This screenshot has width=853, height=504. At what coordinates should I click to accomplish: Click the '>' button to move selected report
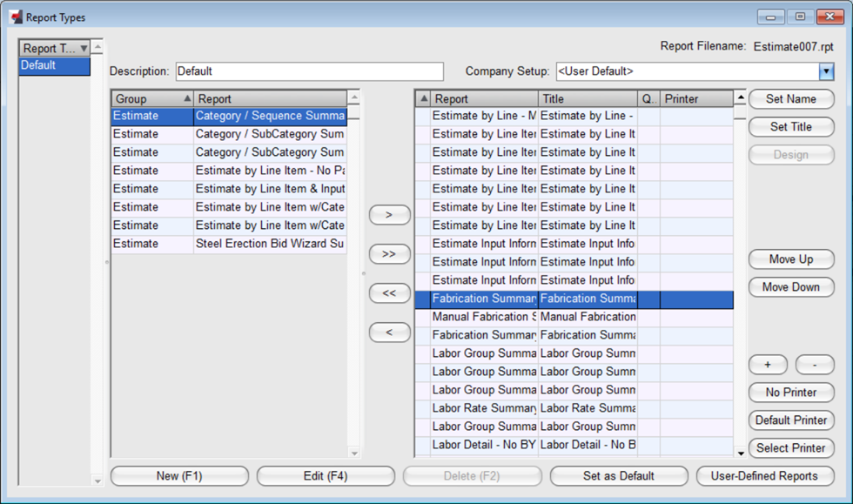click(389, 215)
